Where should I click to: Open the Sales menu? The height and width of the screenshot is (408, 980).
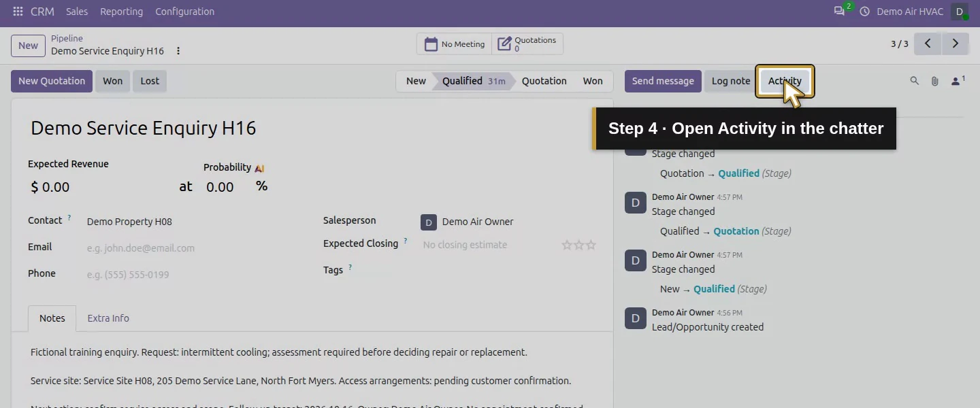point(77,12)
